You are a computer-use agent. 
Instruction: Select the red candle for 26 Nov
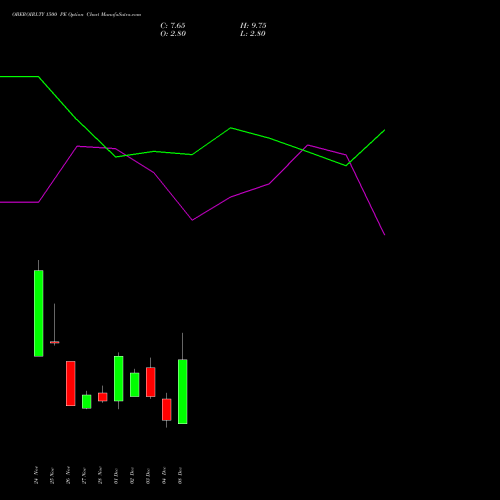point(71,383)
